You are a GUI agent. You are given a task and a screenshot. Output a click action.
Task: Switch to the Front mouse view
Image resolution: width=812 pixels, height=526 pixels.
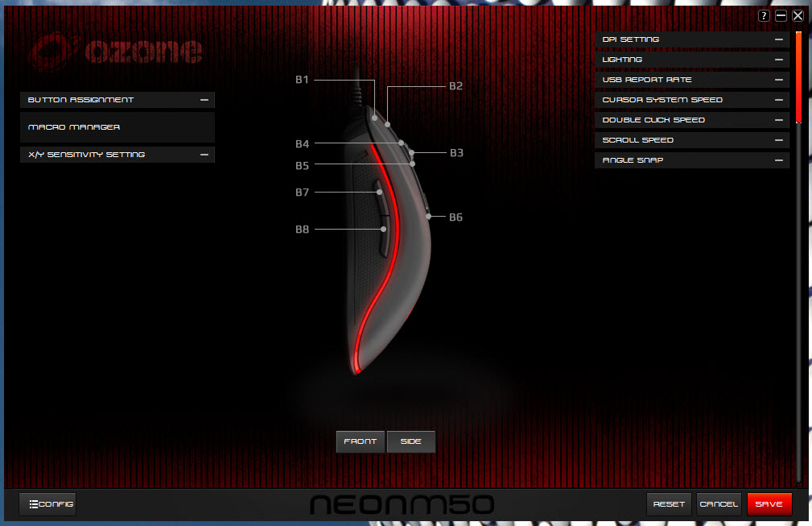tap(361, 441)
